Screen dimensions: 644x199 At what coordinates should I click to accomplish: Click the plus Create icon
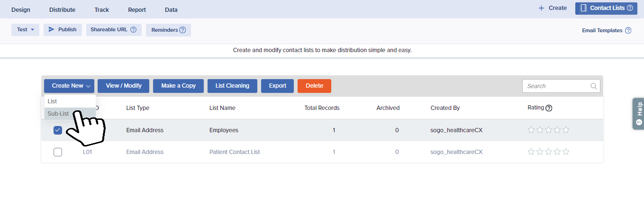(541, 8)
